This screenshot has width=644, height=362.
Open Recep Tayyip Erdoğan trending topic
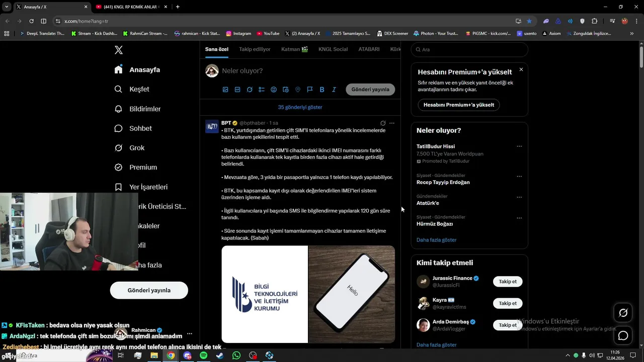pyautogui.click(x=443, y=183)
